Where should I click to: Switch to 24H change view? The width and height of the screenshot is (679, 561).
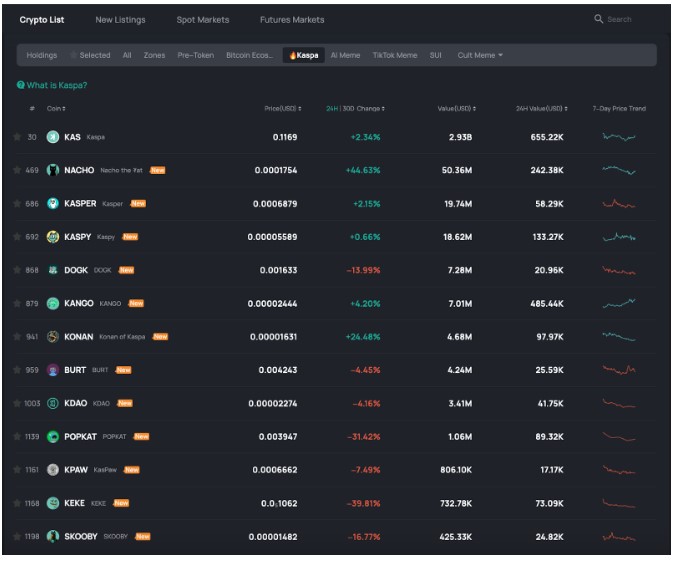pos(332,109)
